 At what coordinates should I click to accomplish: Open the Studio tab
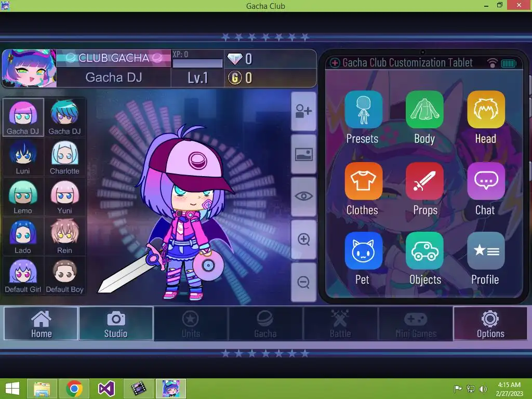point(116,324)
